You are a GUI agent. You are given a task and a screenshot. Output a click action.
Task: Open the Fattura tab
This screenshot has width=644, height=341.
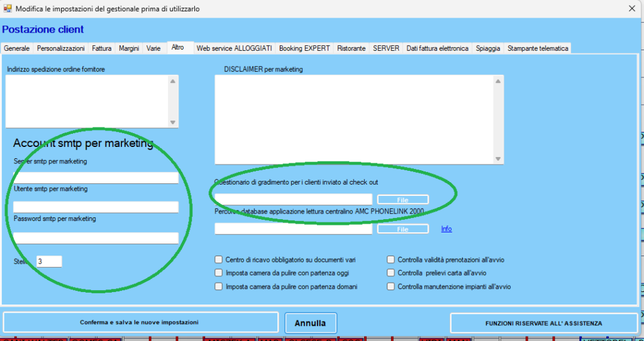pos(101,48)
